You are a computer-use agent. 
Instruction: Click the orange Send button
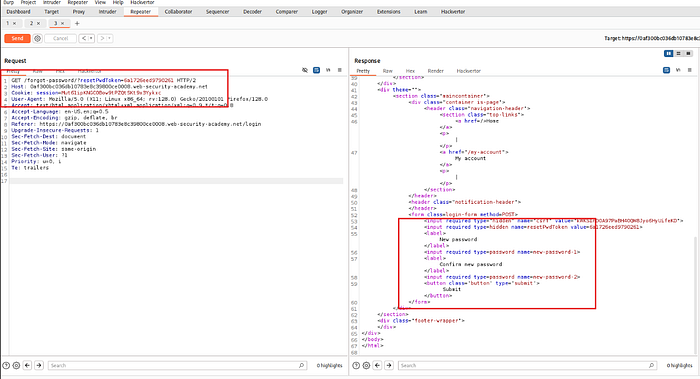(17, 38)
